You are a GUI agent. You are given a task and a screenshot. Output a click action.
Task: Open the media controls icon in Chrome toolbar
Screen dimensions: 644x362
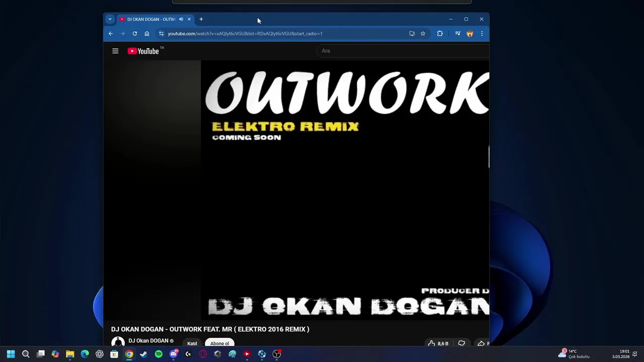coord(458,34)
